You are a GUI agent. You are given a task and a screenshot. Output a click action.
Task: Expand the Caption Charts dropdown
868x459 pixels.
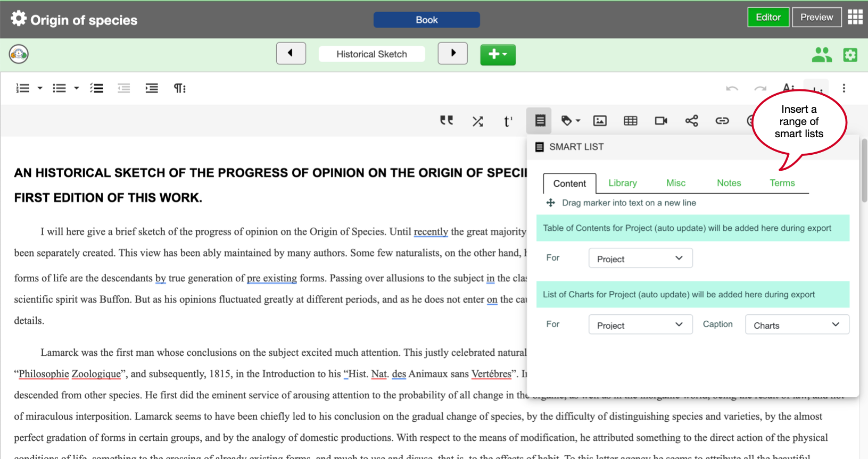tap(797, 325)
